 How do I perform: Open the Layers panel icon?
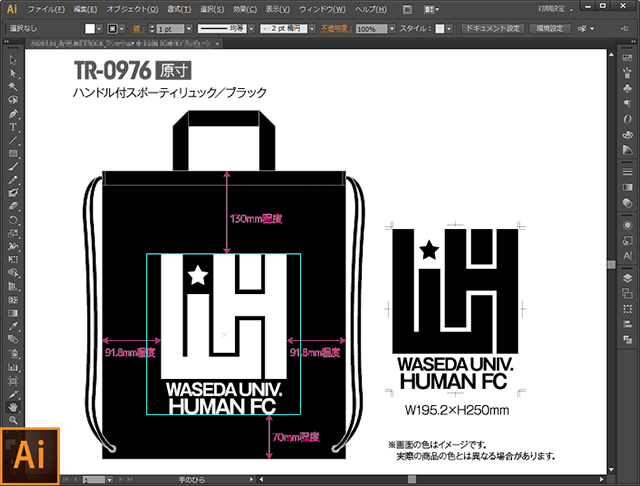[x=627, y=278]
